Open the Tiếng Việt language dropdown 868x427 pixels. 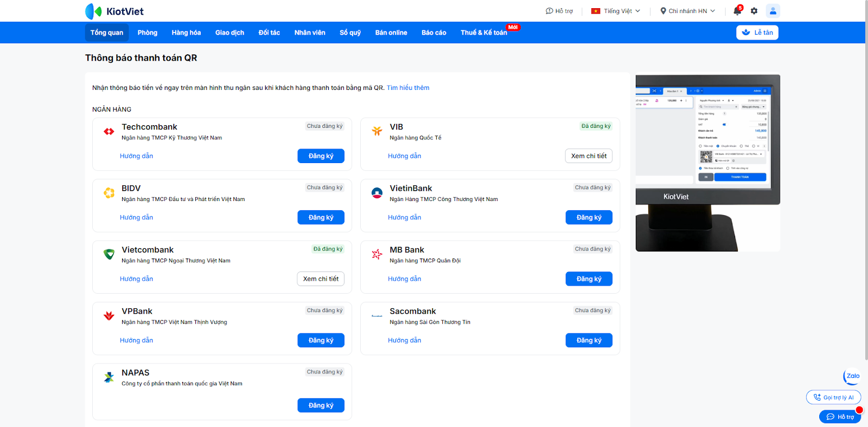[x=616, y=11]
